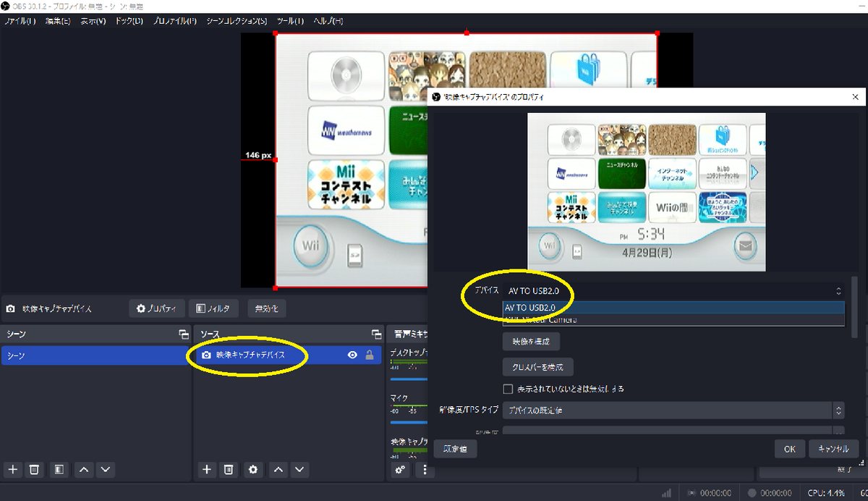
Task: Click the Wii preview inside properties dialog
Action: 647,192
